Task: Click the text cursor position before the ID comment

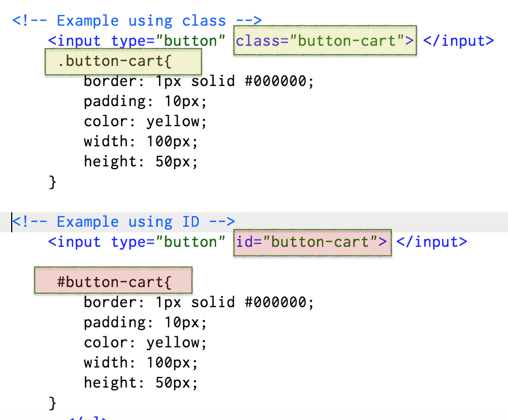Action: [11, 221]
